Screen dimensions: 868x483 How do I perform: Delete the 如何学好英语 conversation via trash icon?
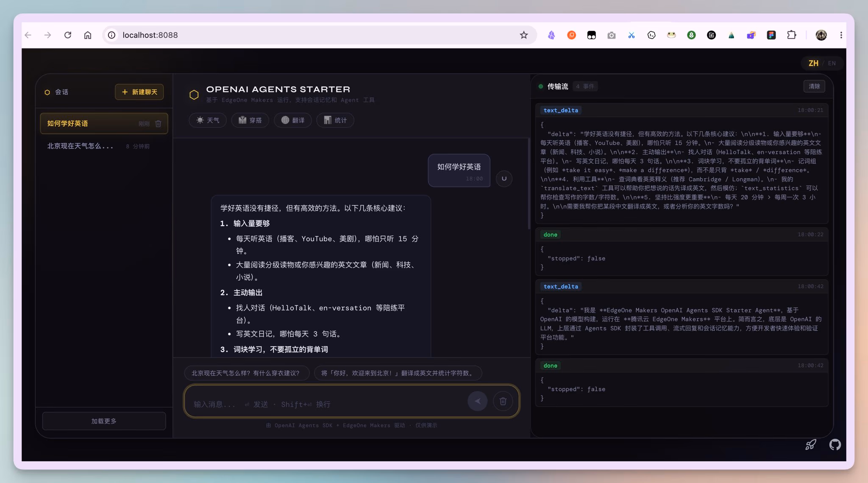(x=158, y=124)
